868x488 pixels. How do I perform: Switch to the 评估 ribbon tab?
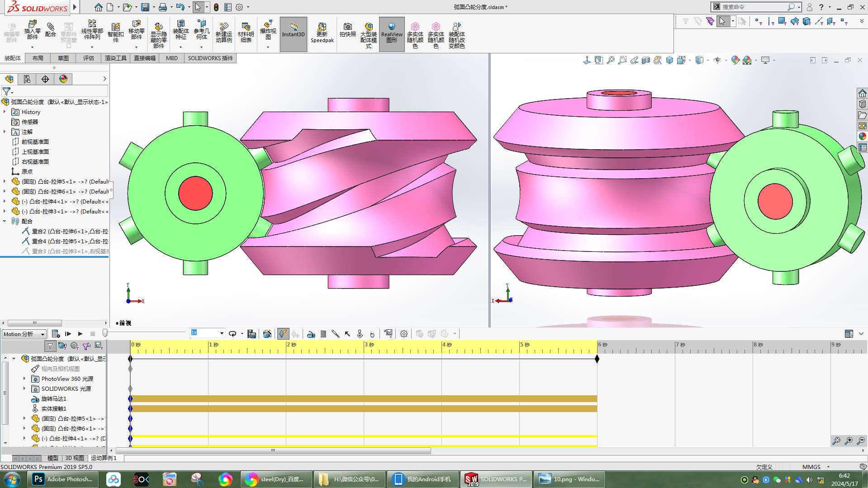[88, 58]
